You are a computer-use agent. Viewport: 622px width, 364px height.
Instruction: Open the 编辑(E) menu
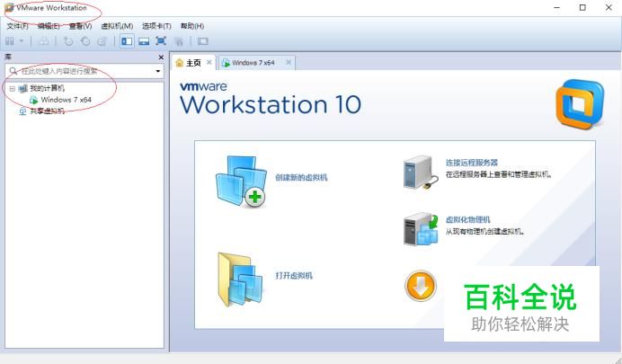(49, 26)
